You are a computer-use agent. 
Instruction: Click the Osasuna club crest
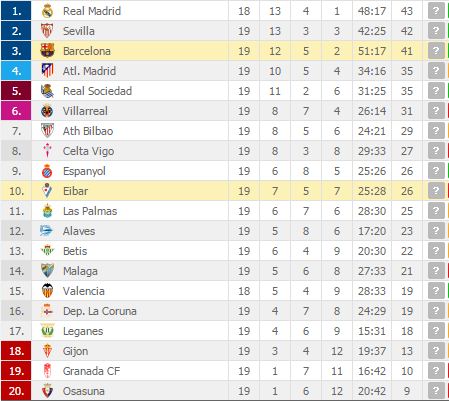click(x=47, y=391)
